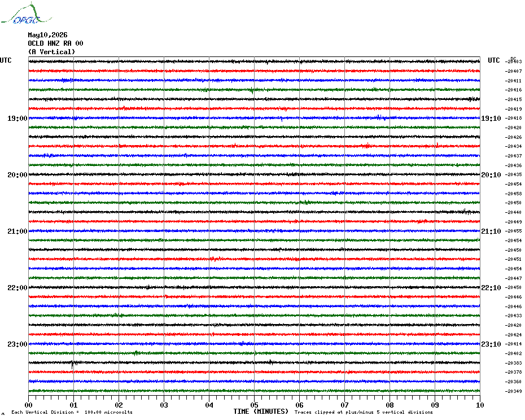The height and width of the screenshot is (420, 525).
Task: Click the 21:00 UTC row label
Action: pos(17,231)
